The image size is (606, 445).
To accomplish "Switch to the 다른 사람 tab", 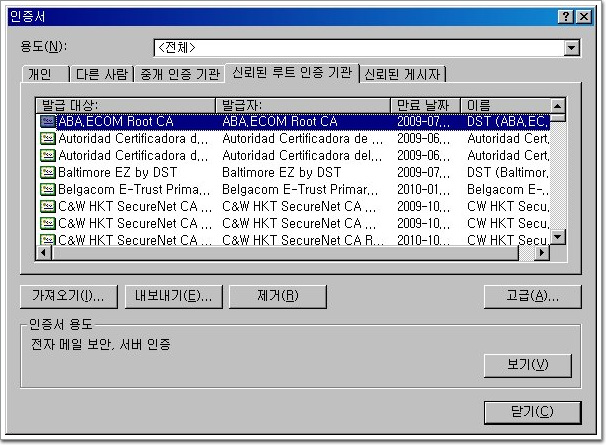I will pyautogui.click(x=102, y=74).
